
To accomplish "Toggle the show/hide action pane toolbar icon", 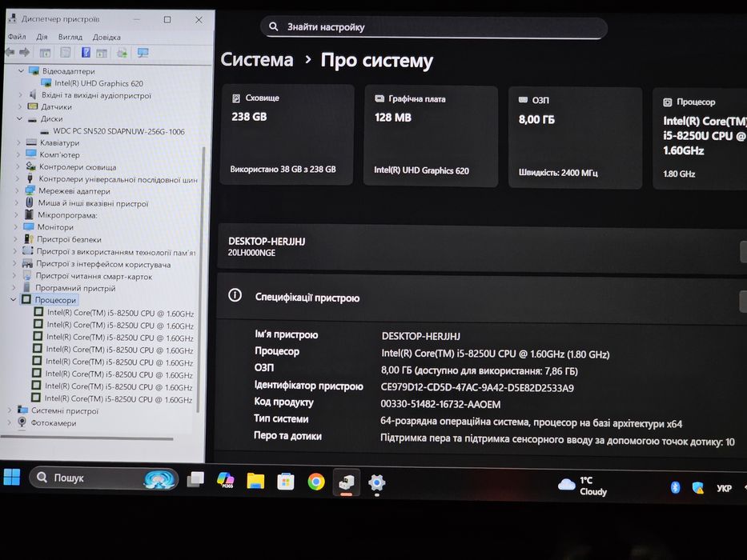I will coord(102,53).
